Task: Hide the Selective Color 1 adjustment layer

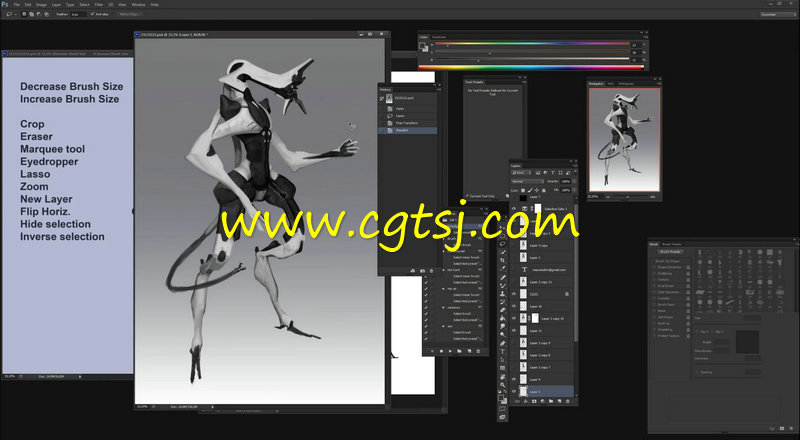Action: click(514, 208)
